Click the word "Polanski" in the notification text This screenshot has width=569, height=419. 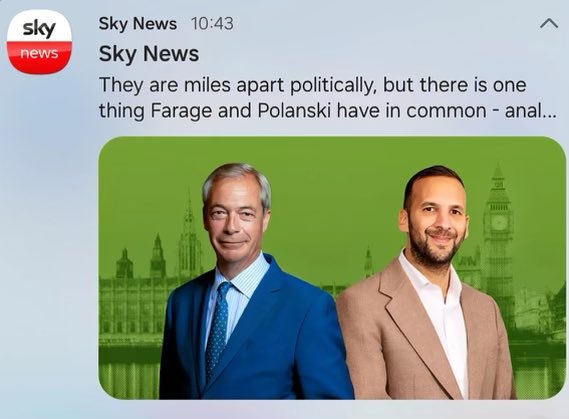294,110
